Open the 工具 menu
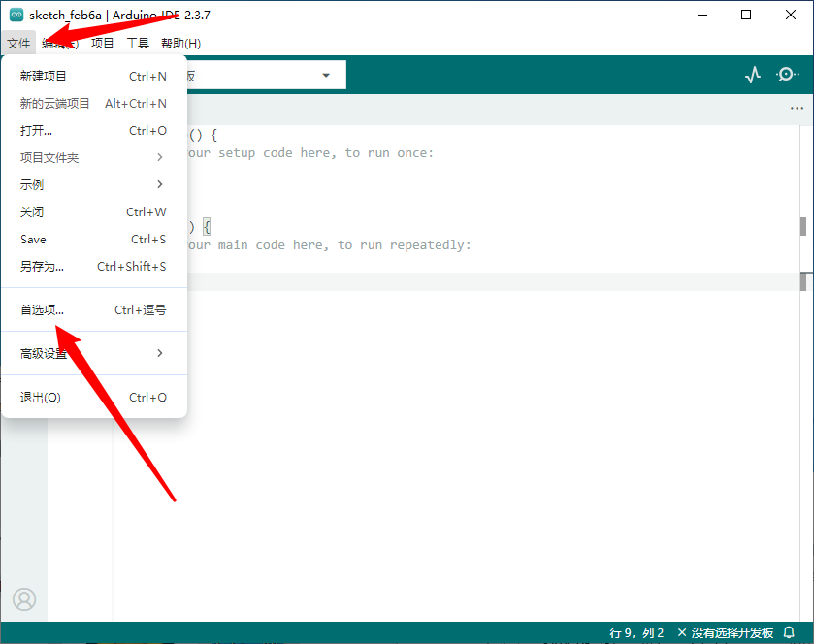 pos(138,43)
